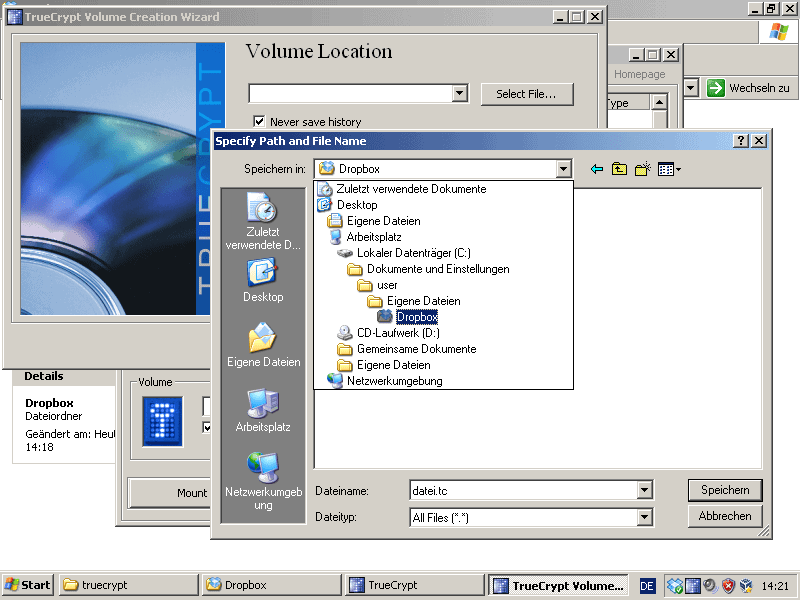Click the TrueCrypt tray icon
800x600 pixels.
click(x=692, y=585)
